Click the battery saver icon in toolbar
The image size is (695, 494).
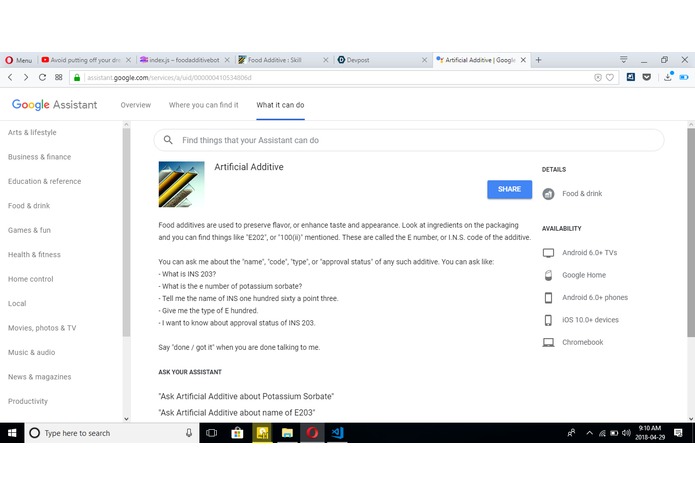click(684, 77)
